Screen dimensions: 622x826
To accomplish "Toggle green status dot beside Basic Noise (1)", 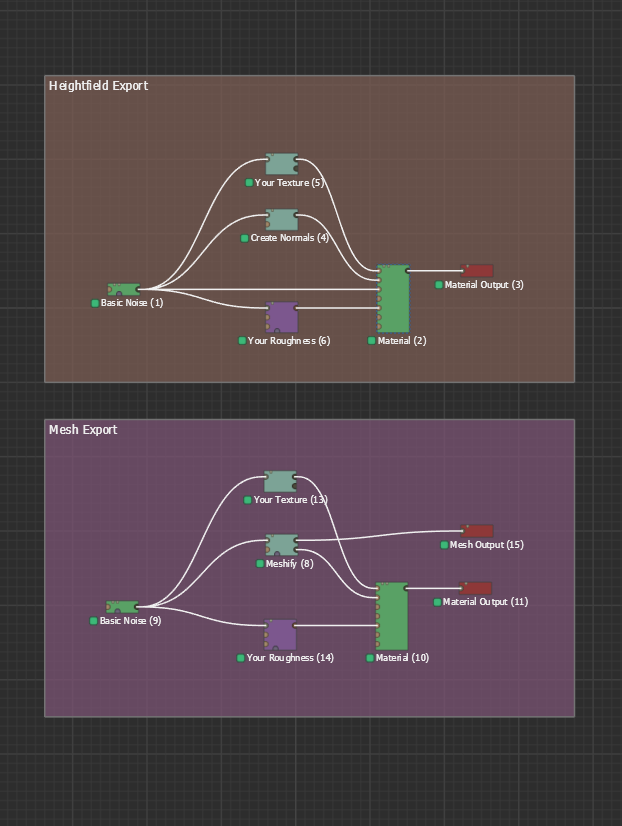I will click(95, 303).
